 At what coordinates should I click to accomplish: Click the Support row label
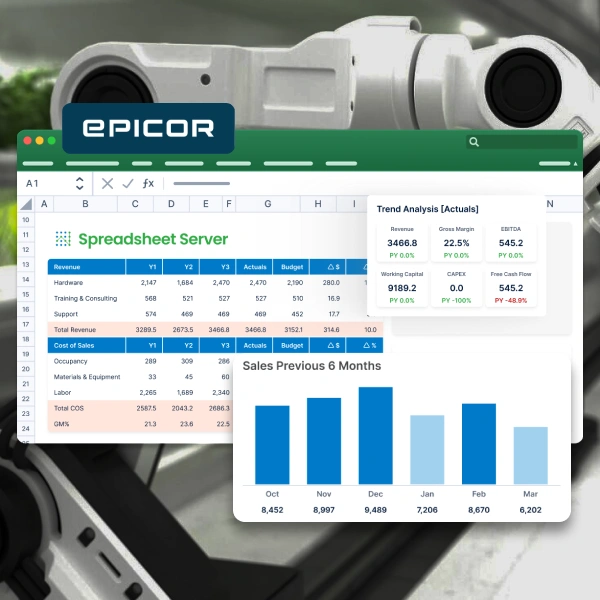point(66,314)
